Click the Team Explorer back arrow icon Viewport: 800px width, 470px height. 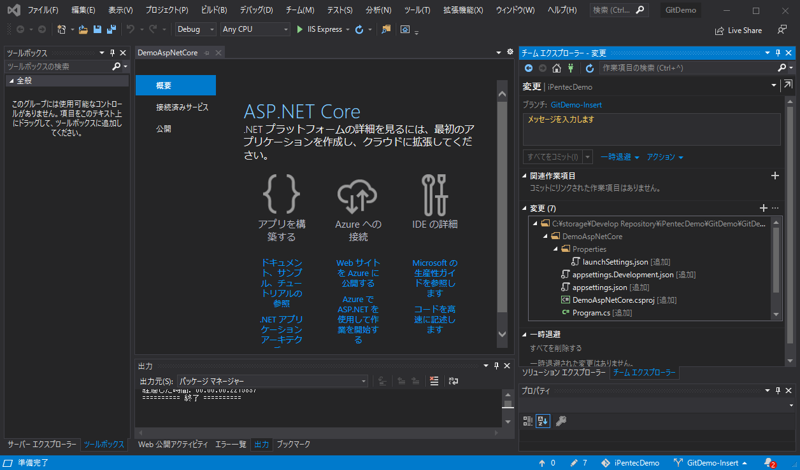pyautogui.click(x=529, y=68)
